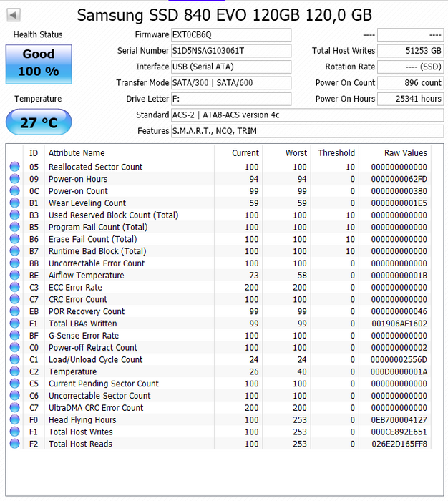The width and height of the screenshot is (448, 501).
Task: Click the Load/Unload Cycle Count status orb
Action: point(15,359)
